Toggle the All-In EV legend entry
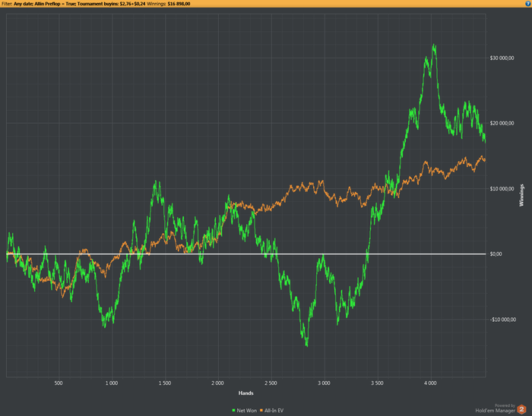This screenshot has height=416, width=532. [271, 410]
